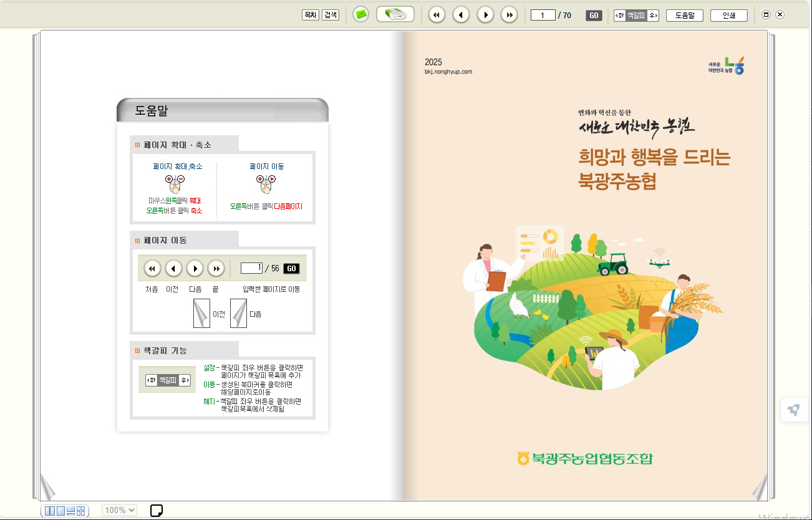Jump to last page in top toolbar

tap(510, 15)
